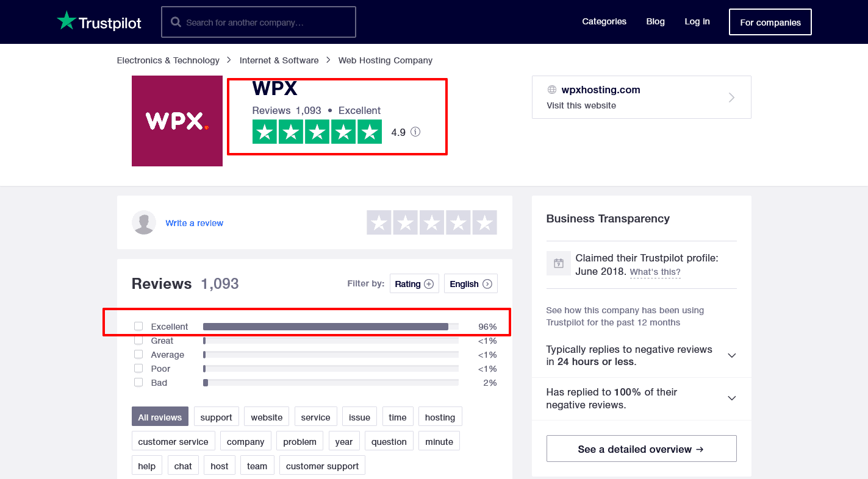Click the For companies button
Image resolution: width=868 pixels, height=479 pixels.
point(770,22)
